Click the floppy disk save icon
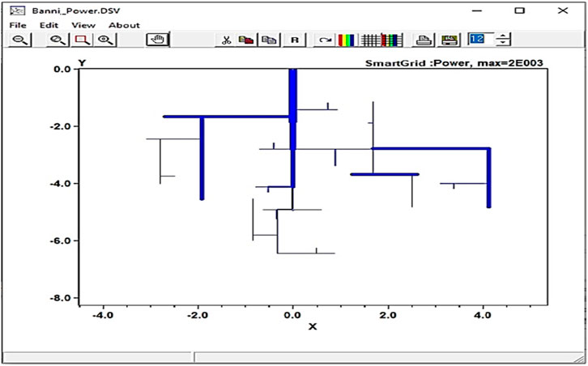 point(450,40)
